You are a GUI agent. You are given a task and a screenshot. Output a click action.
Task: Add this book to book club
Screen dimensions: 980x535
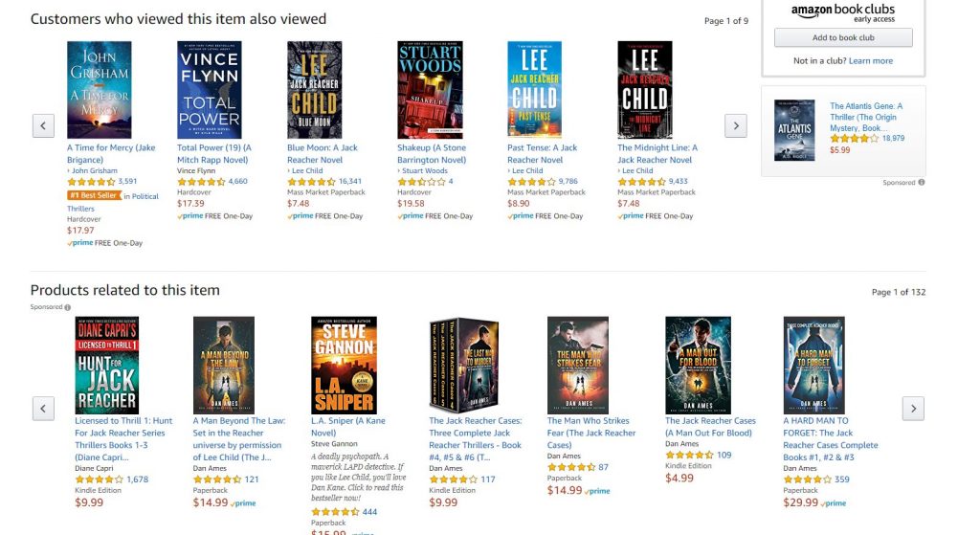[843, 37]
